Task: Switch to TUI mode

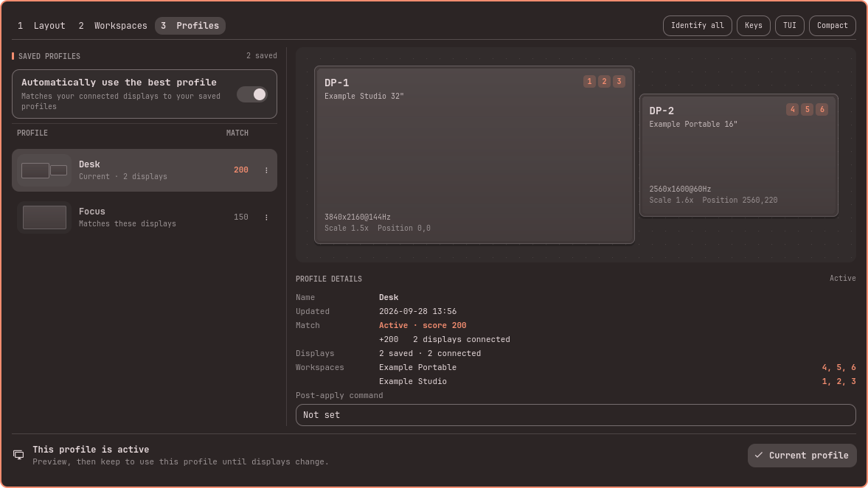Action: [x=789, y=26]
